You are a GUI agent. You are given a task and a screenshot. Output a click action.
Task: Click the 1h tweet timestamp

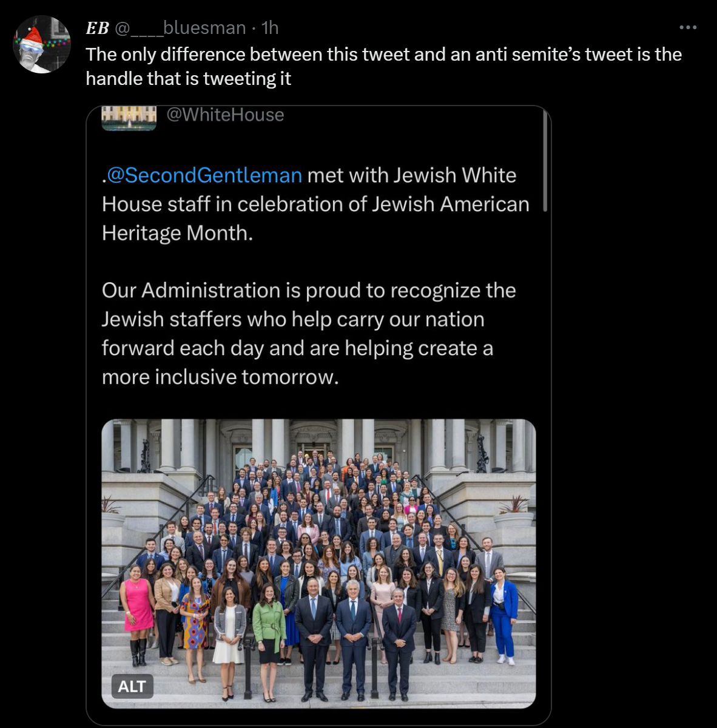[270, 28]
